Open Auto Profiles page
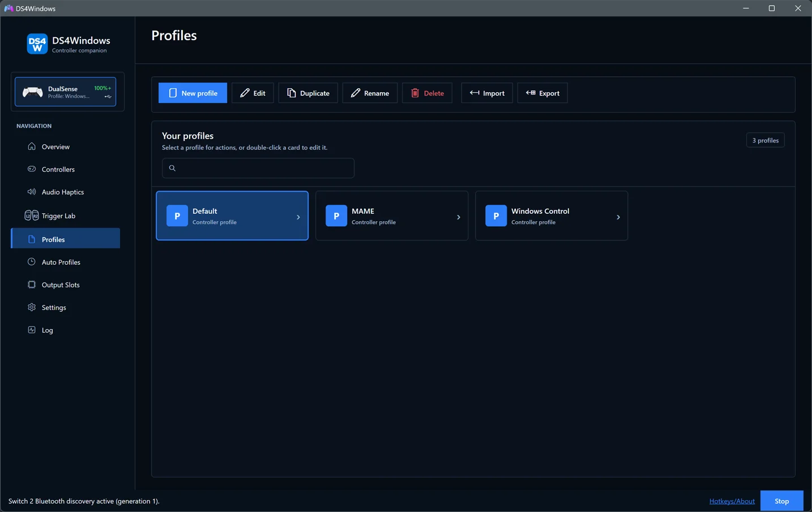The width and height of the screenshot is (812, 512). click(x=66, y=262)
